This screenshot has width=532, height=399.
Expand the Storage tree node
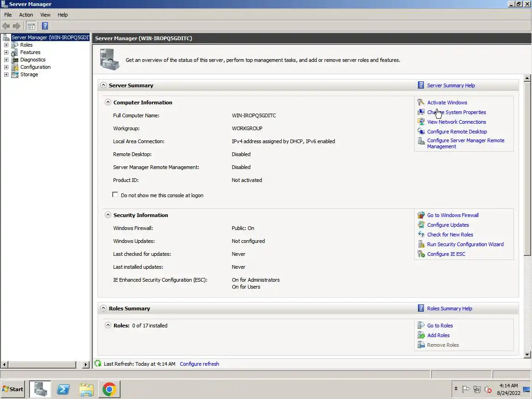click(6, 75)
